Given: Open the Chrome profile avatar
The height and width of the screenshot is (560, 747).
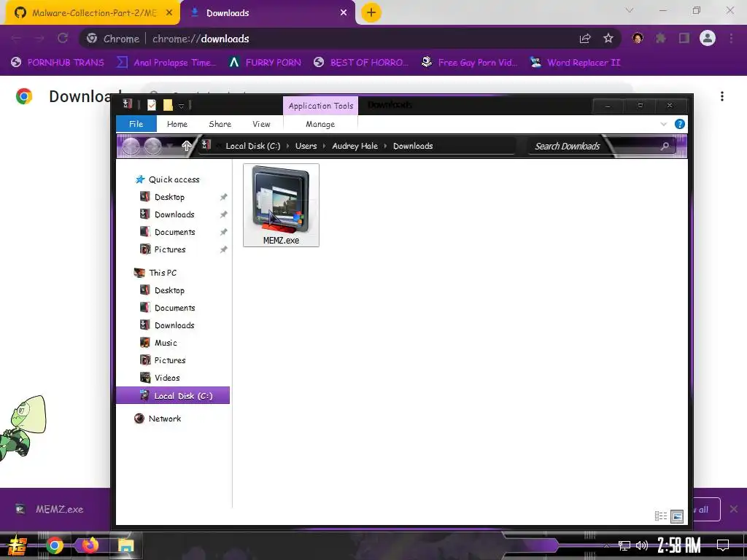Looking at the screenshot, I should click(708, 38).
